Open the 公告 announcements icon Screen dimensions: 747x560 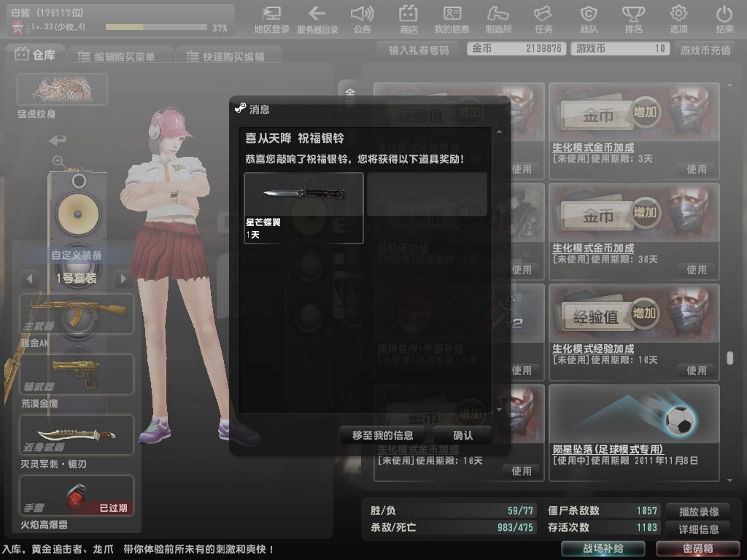pos(362,20)
